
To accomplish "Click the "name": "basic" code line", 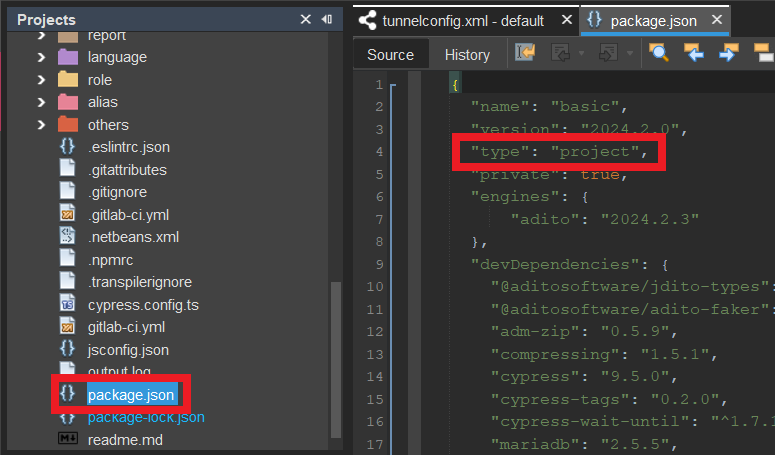I will (x=549, y=107).
